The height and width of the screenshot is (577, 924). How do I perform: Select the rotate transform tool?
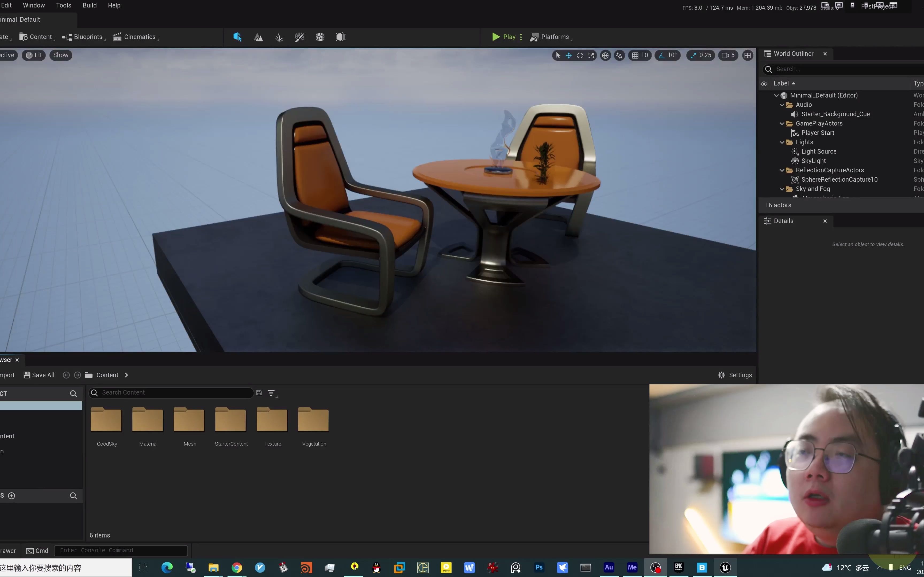pos(580,55)
